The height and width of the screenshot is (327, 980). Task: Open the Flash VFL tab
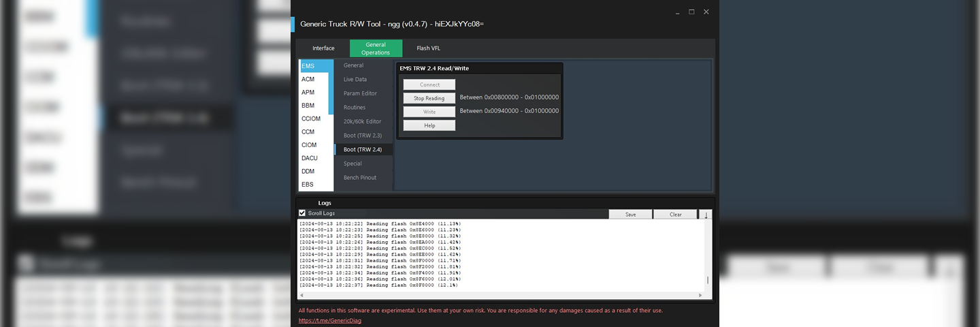428,48
